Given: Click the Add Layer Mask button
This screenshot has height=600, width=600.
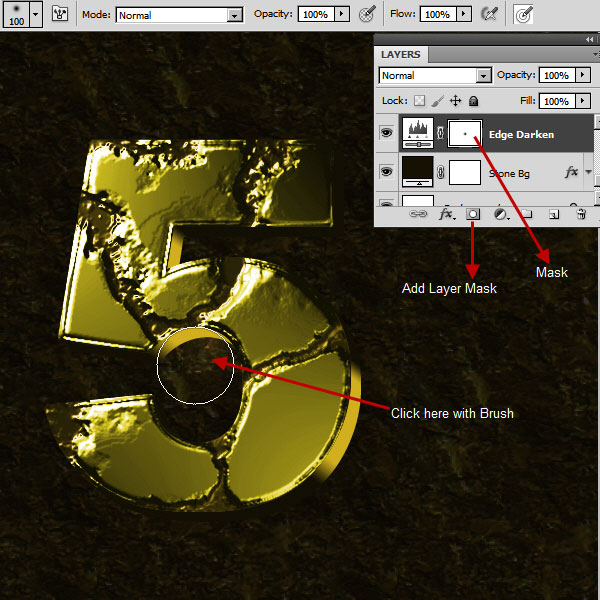Looking at the screenshot, I should click(x=473, y=214).
